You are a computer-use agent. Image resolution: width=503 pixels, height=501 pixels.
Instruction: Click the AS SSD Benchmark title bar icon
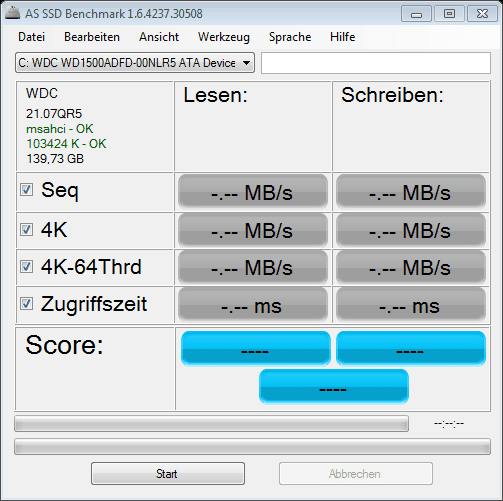click(13, 13)
